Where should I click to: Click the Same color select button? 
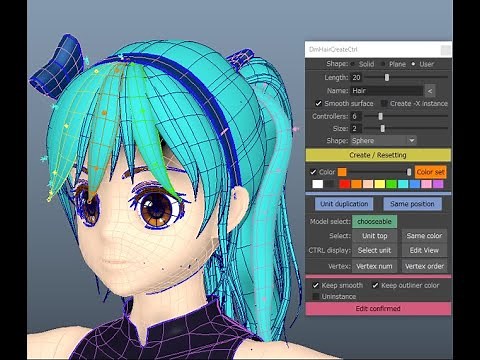point(424,236)
